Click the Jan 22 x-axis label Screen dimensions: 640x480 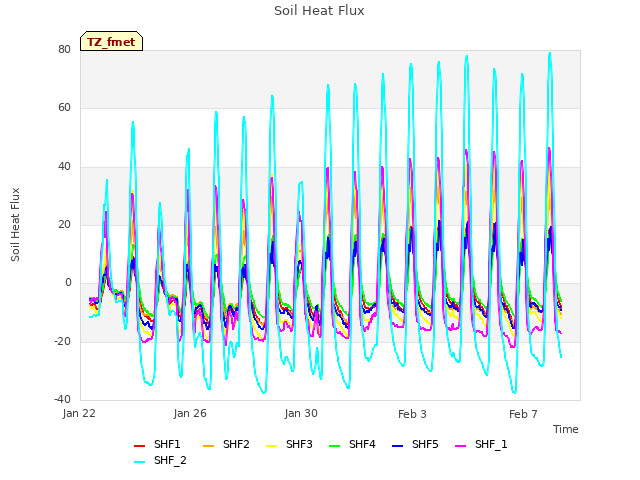(x=79, y=414)
